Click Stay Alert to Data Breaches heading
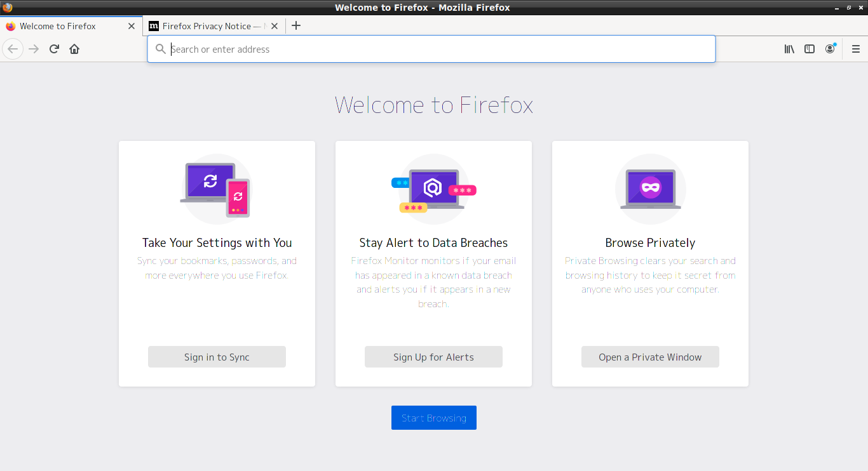This screenshot has height=471, width=868. [433, 242]
